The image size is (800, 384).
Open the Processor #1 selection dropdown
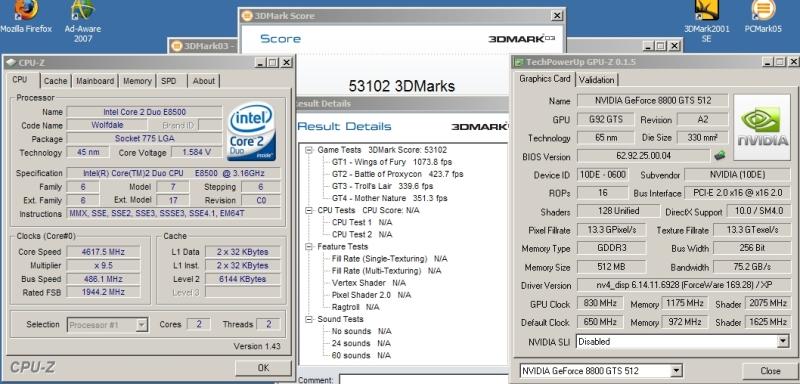(142, 324)
